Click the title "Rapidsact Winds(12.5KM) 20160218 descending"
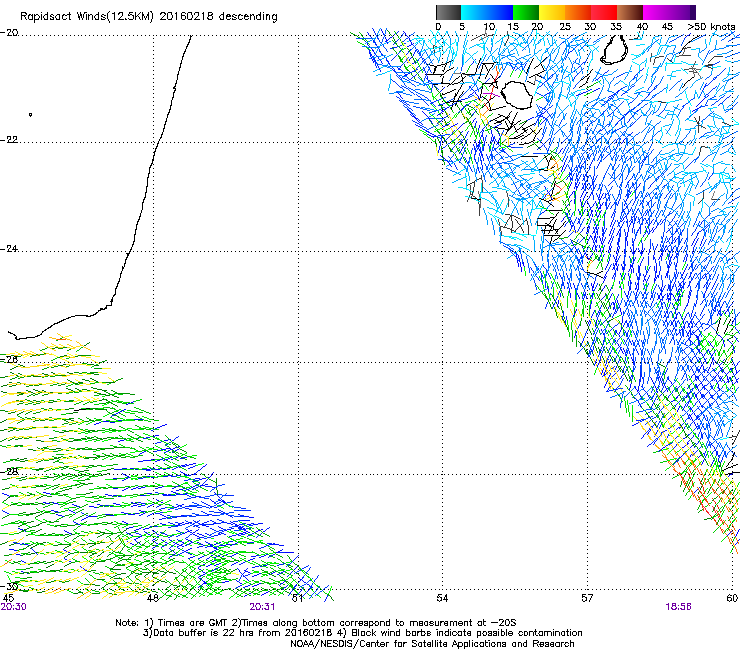This screenshot has height=650, width=740. [x=149, y=17]
